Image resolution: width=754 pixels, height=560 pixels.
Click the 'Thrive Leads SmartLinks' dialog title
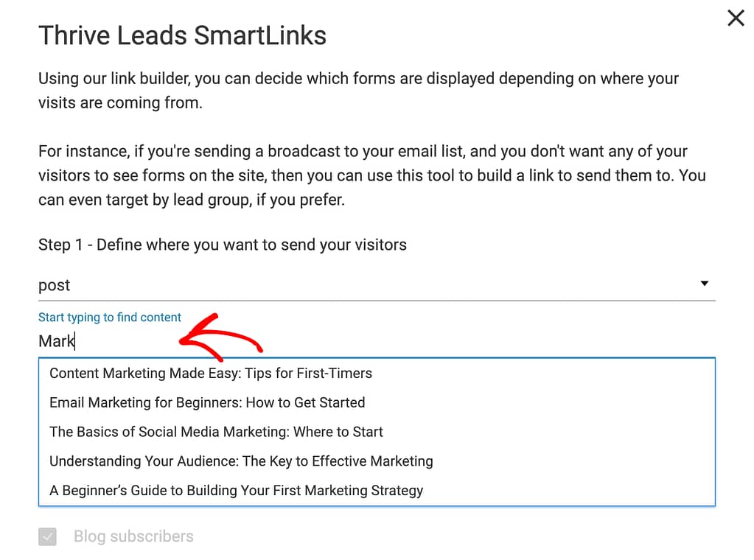point(182,35)
